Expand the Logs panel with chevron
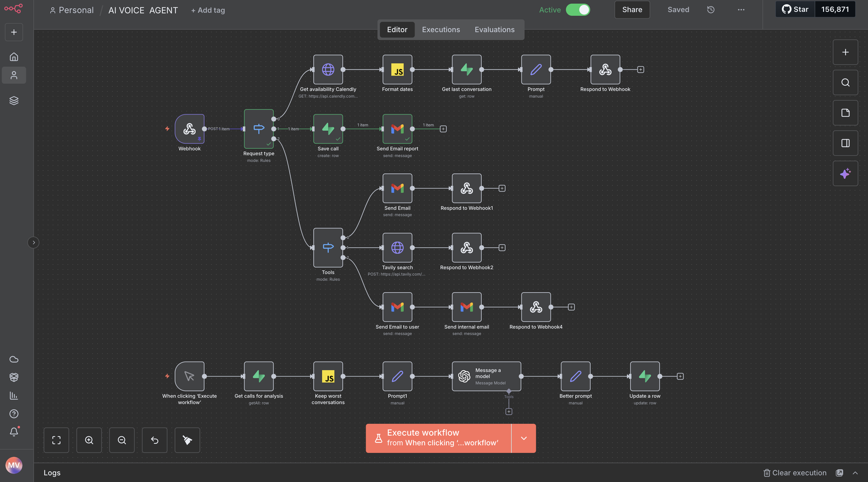This screenshot has height=482, width=868. 855,473
